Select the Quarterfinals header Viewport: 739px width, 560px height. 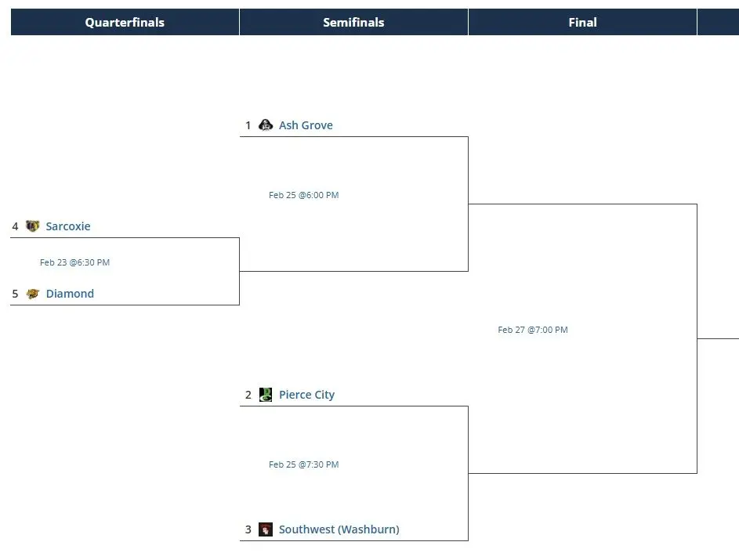coord(125,22)
